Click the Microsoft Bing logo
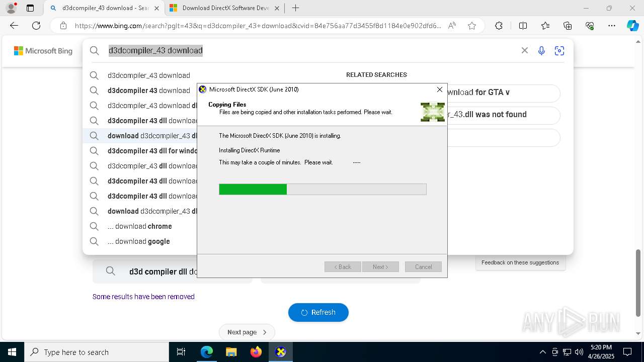The image size is (644, 362). (43, 51)
